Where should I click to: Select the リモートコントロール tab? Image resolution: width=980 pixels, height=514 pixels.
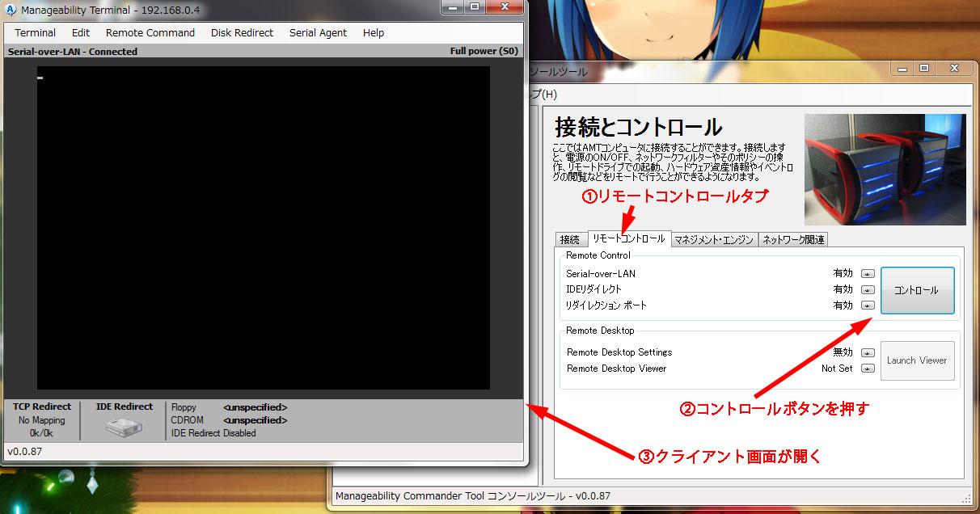tap(628, 238)
